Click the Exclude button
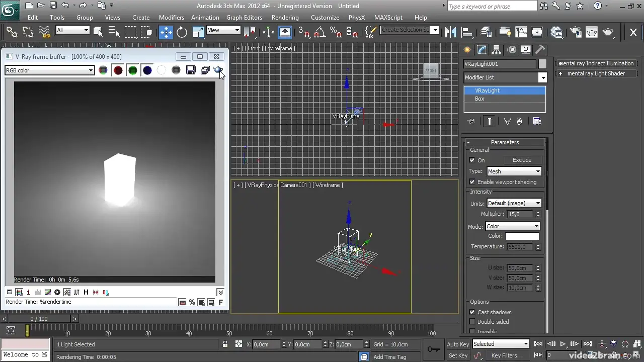The width and height of the screenshot is (644, 362). 522,160
